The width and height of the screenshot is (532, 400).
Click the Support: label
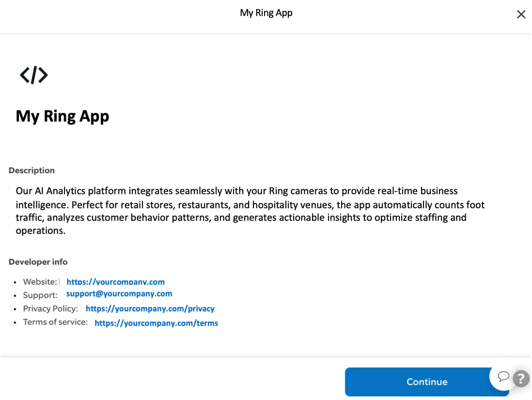coord(40,295)
